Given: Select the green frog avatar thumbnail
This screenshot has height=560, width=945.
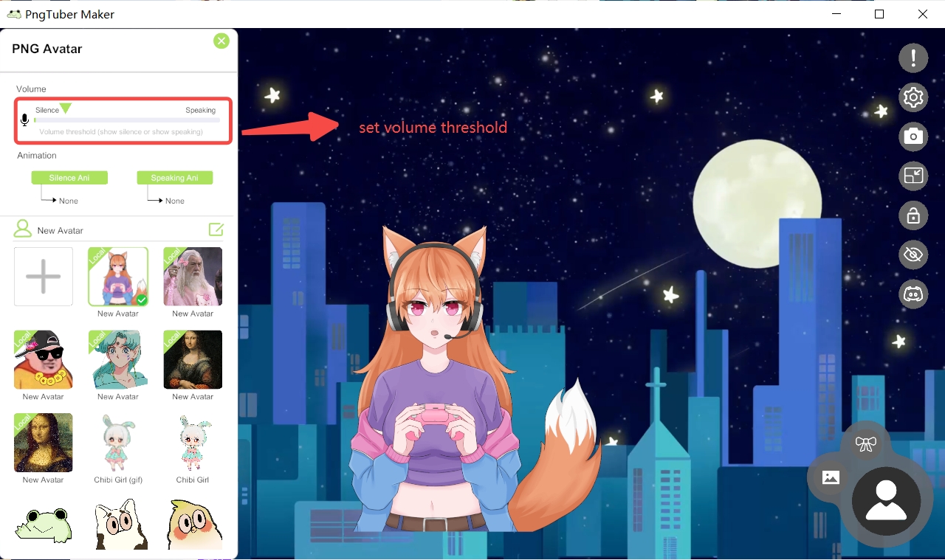Looking at the screenshot, I should [x=44, y=524].
